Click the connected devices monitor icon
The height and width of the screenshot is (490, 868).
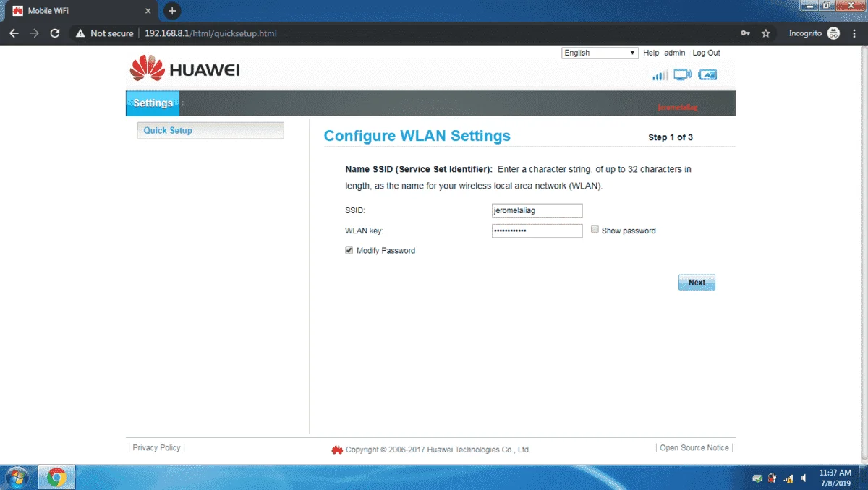[682, 74]
